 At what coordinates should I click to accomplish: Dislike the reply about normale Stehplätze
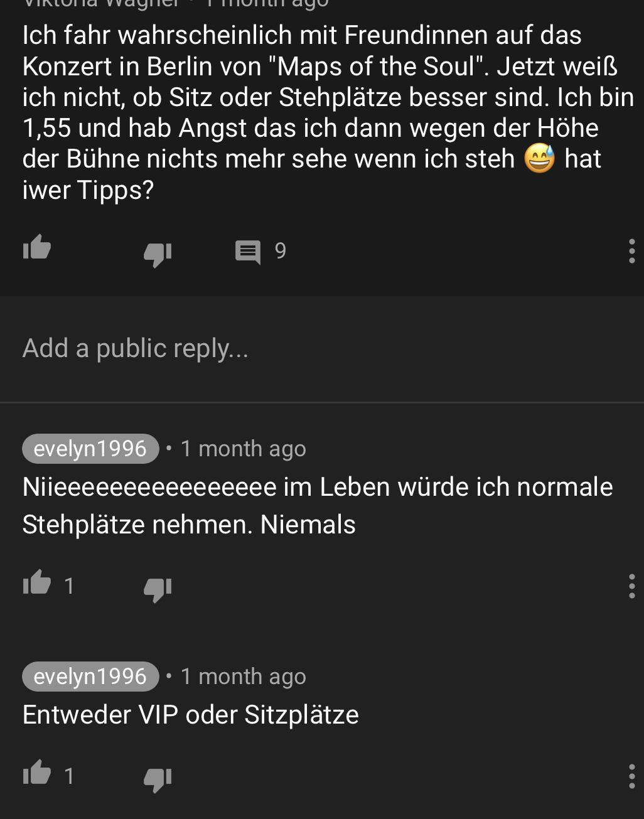click(x=158, y=587)
